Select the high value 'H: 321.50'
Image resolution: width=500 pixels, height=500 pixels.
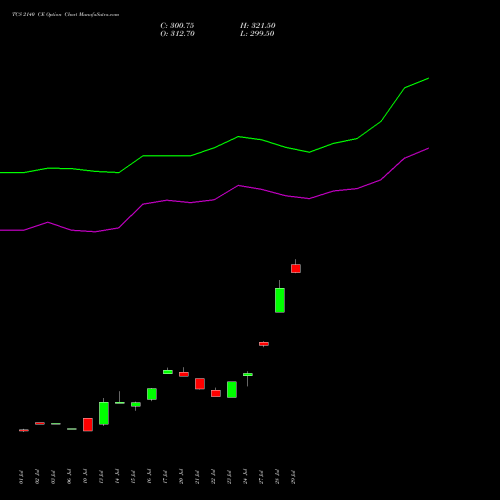[258, 26]
